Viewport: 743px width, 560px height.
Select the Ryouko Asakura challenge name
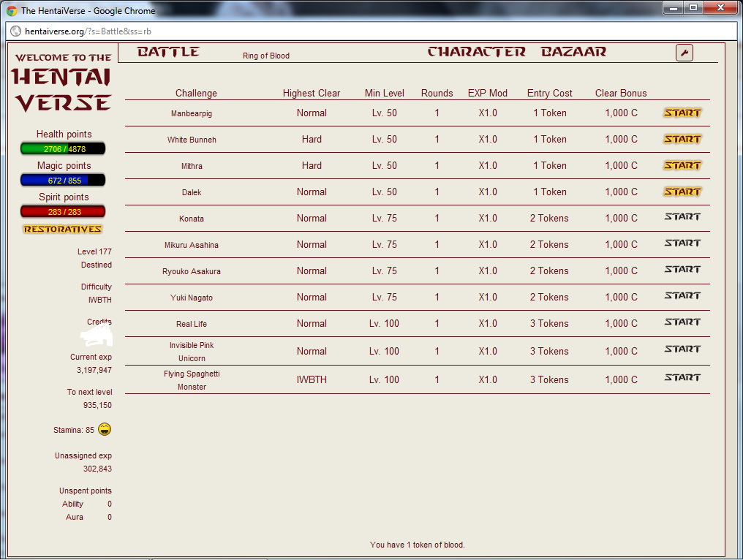tap(192, 271)
